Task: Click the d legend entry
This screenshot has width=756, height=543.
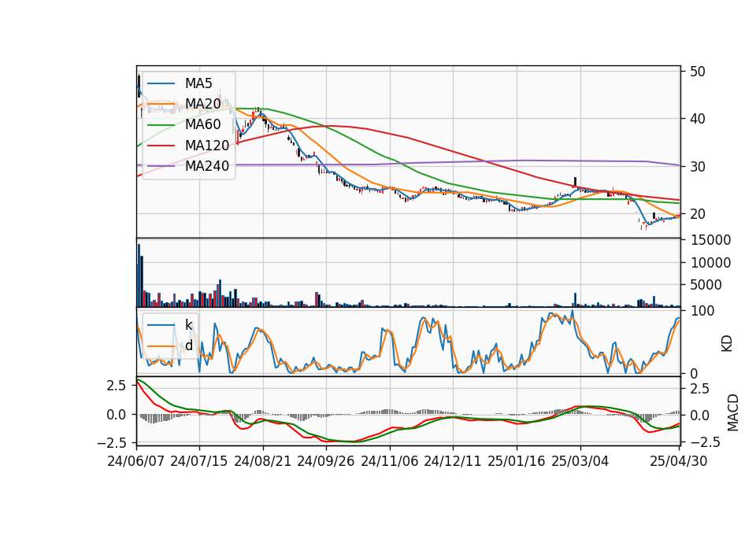Action: 170,345
